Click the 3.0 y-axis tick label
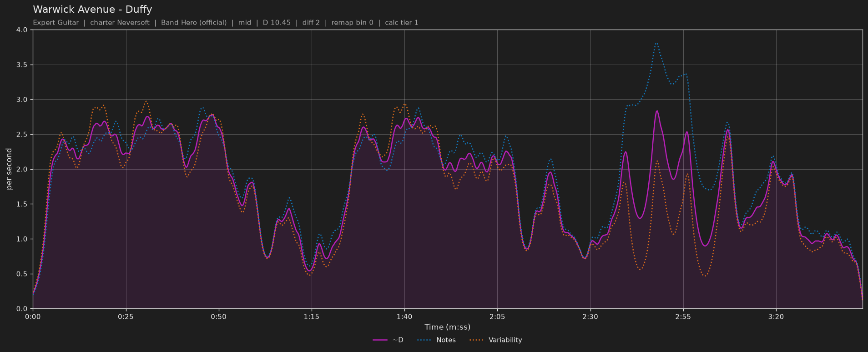The height and width of the screenshot is (352, 868). [22, 100]
